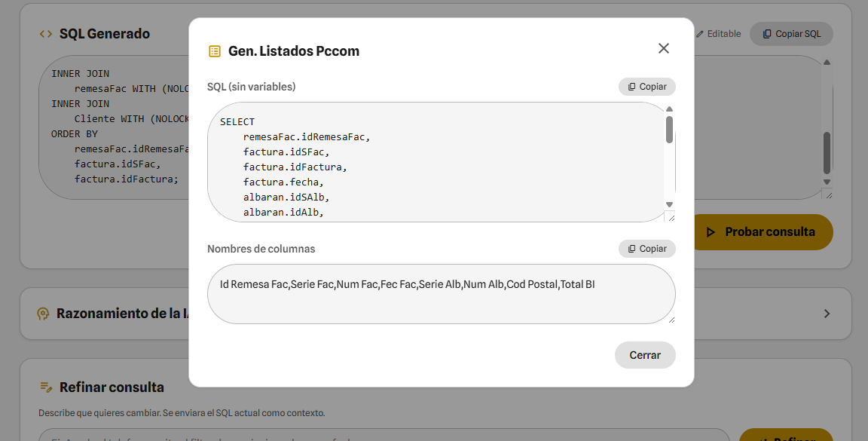The height and width of the screenshot is (441, 868).
Task: Copy the SQL (sin variables) text
Action: [647, 87]
